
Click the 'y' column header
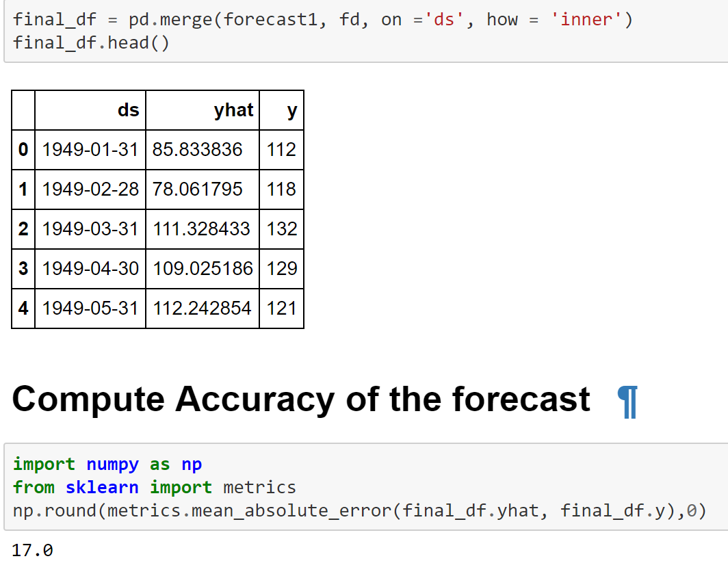292,110
